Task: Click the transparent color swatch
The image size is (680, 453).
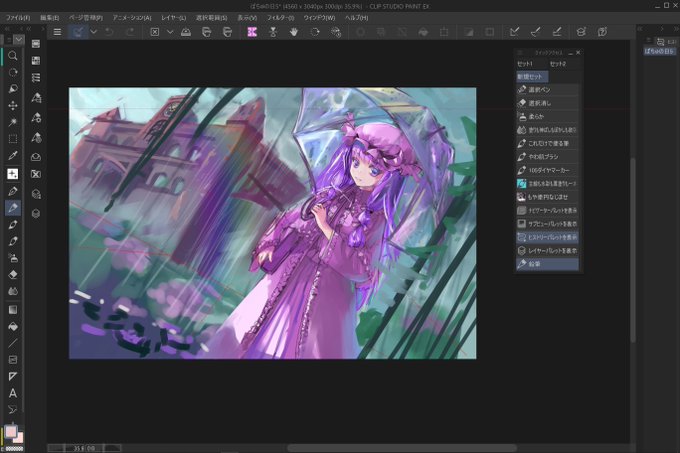Action: click(x=14, y=449)
